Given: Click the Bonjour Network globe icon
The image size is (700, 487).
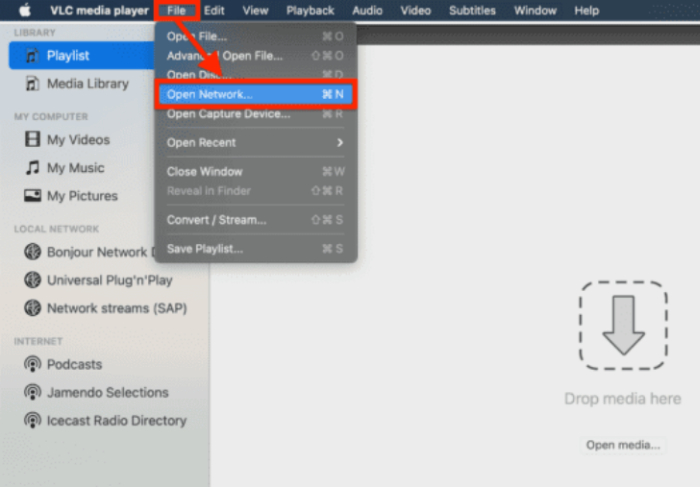Looking at the screenshot, I should pos(33,252).
